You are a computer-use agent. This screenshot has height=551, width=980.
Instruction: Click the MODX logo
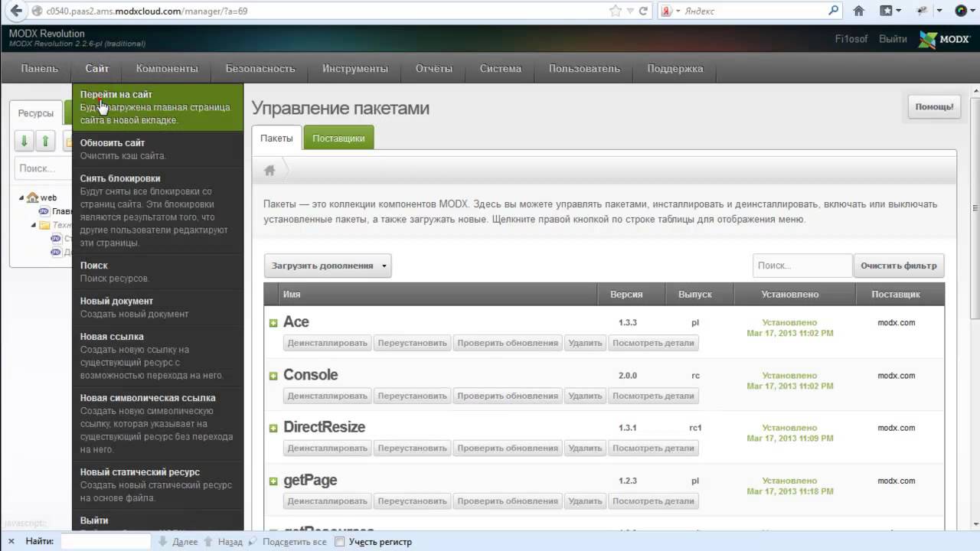(944, 40)
